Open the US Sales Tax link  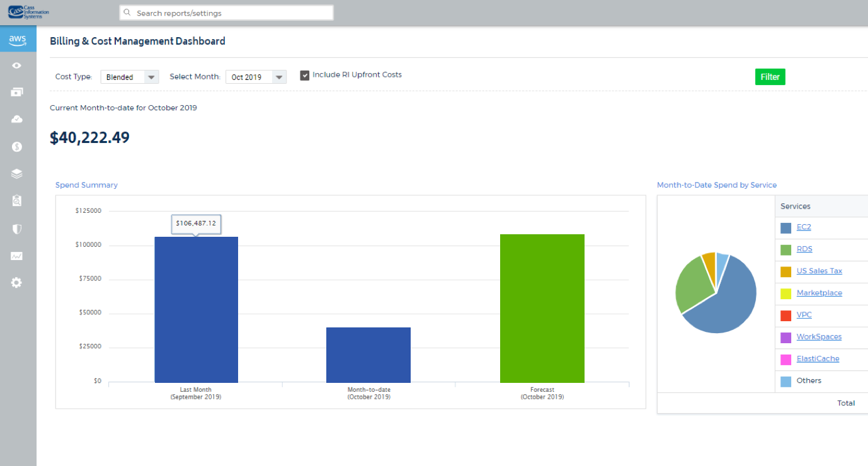tap(819, 271)
